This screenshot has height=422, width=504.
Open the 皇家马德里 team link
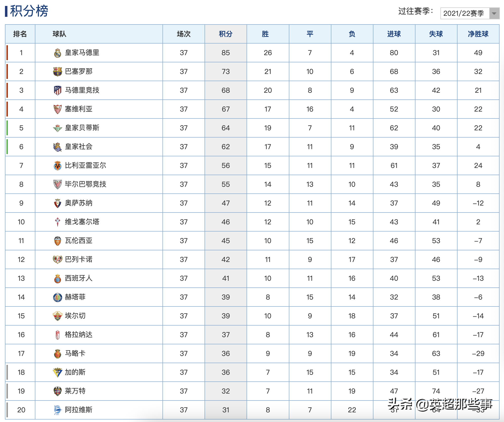(x=82, y=53)
